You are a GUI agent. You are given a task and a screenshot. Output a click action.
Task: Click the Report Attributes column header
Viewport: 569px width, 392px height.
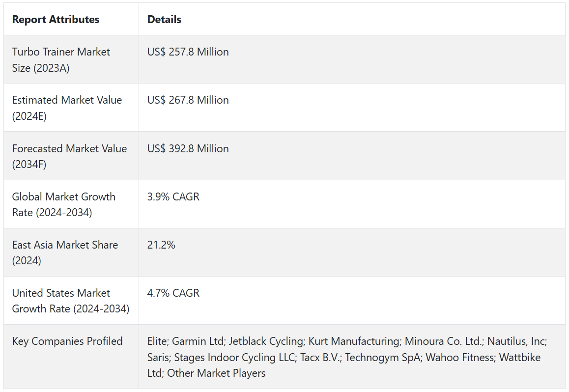(x=56, y=20)
